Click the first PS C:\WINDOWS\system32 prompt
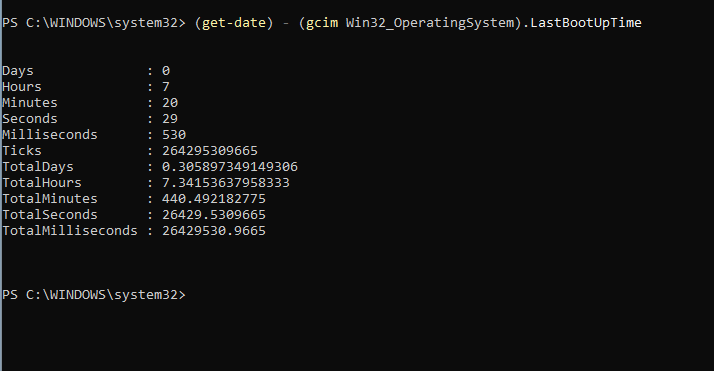The height and width of the screenshot is (371, 714). [94, 23]
